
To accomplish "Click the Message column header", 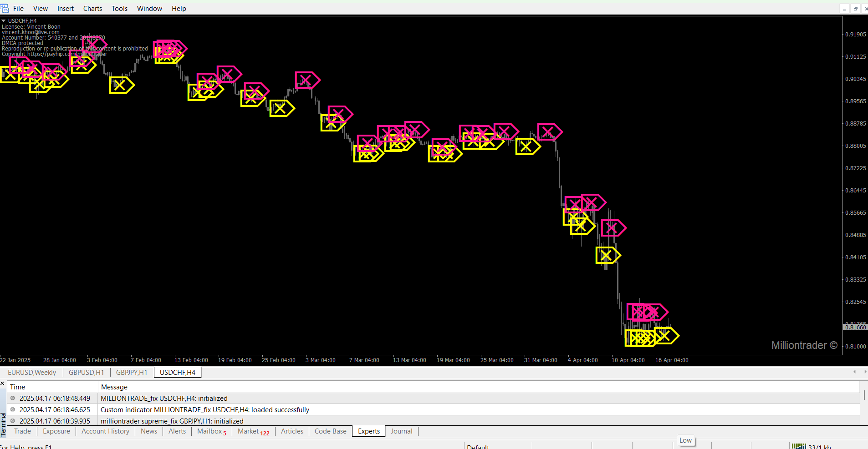I will pos(114,387).
